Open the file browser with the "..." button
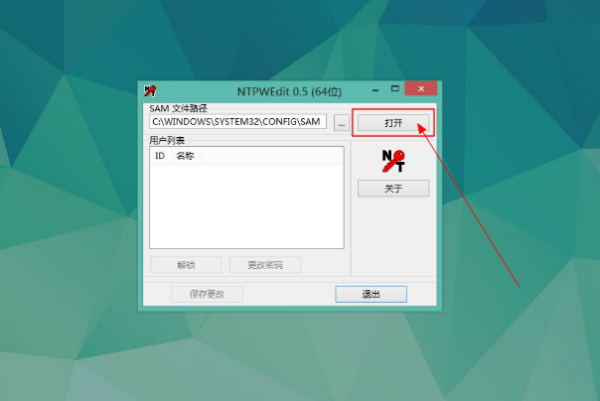The width and height of the screenshot is (600, 401). [x=342, y=123]
